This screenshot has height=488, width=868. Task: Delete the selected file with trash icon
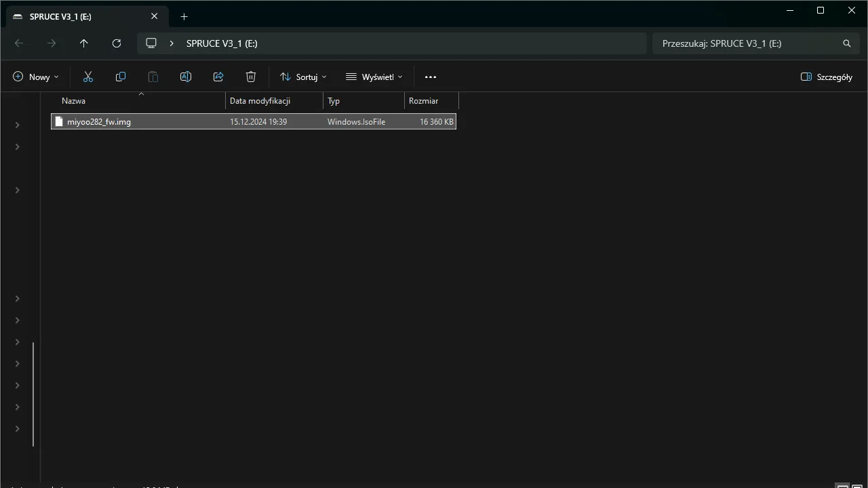251,77
